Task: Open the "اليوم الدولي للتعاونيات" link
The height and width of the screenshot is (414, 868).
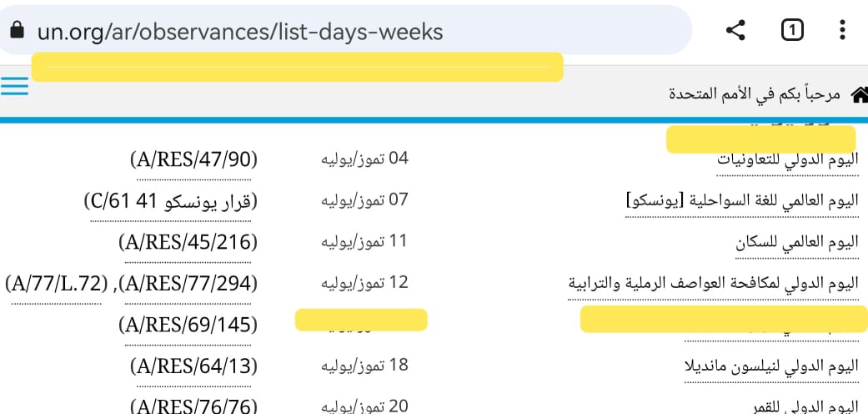Action: 787,159
